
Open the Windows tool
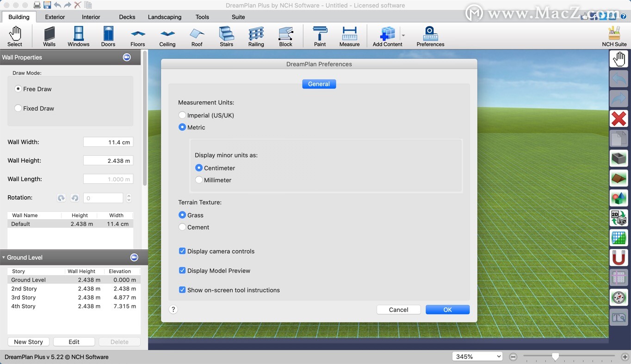click(x=79, y=36)
